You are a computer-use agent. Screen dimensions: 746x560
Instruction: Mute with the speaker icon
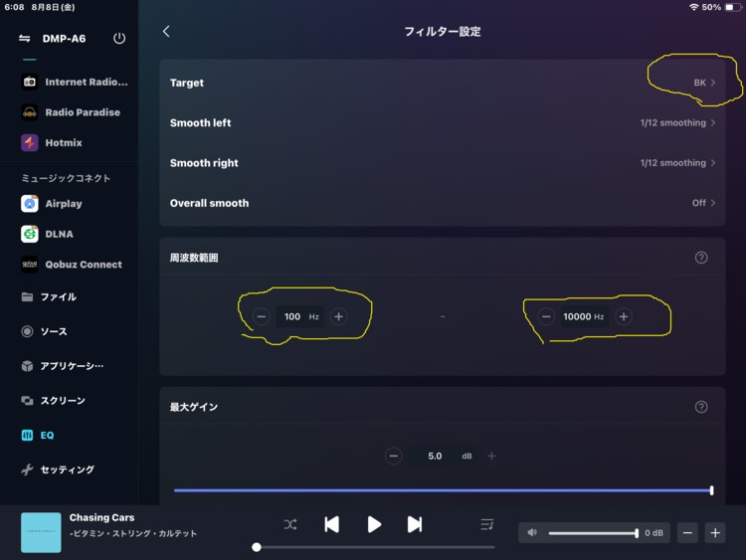click(532, 532)
